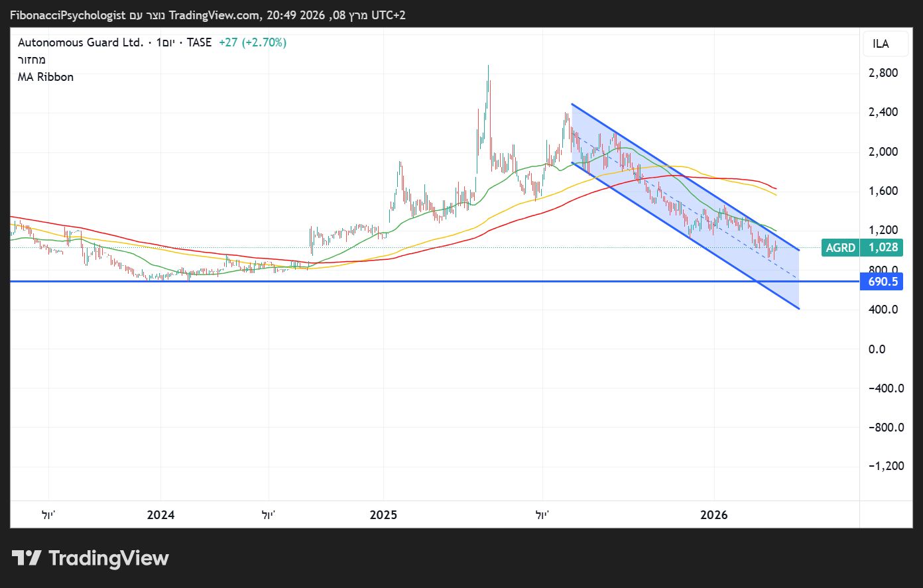This screenshot has width=923, height=588.
Task: Click the 2,000 price axis label
Action: pyautogui.click(x=883, y=152)
